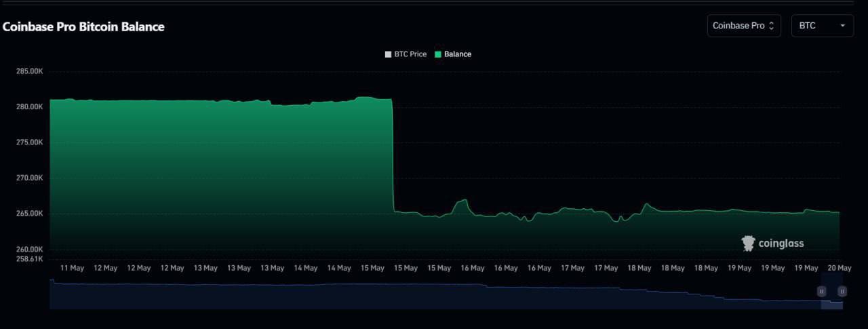Click the 258.61K y-axis minimum label

tap(30, 259)
